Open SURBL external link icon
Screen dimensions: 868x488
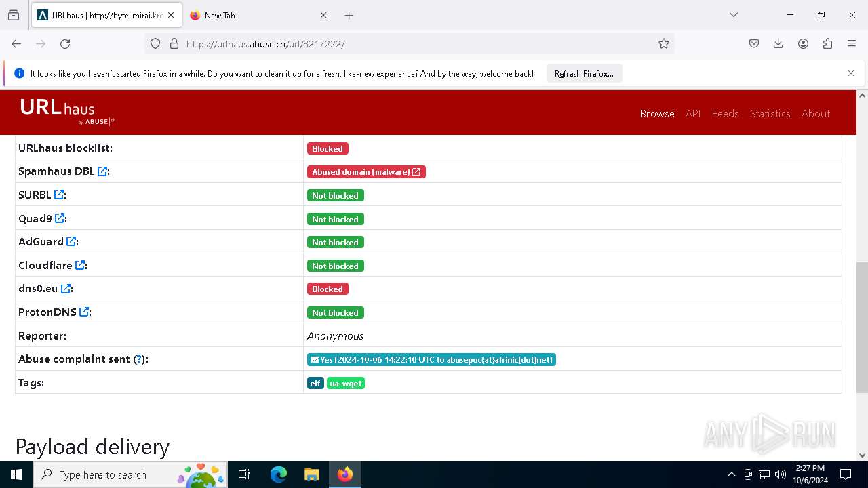coord(59,195)
